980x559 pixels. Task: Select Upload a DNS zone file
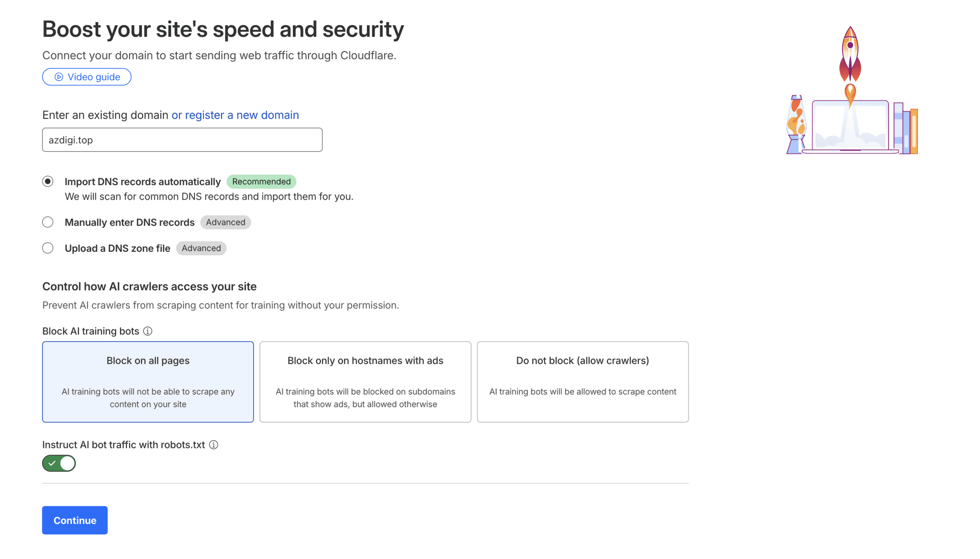(47, 248)
